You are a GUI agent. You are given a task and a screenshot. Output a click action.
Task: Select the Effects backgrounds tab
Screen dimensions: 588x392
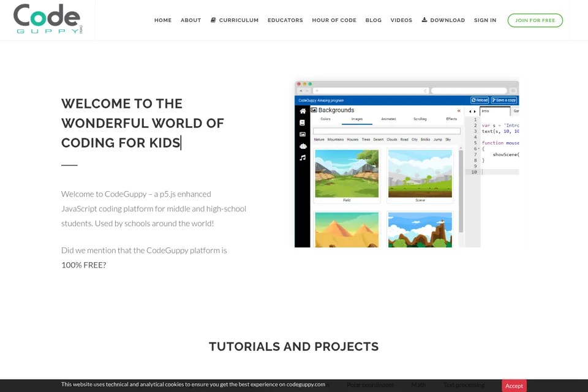(451, 119)
